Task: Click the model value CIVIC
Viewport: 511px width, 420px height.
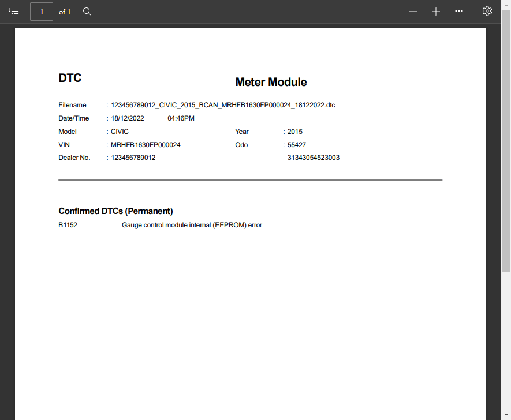Action: click(120, 132)
